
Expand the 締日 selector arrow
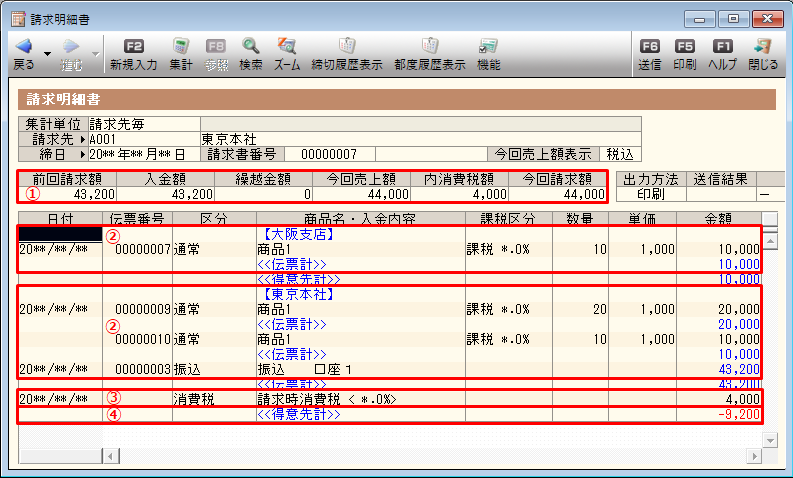[x=83, y=154]
